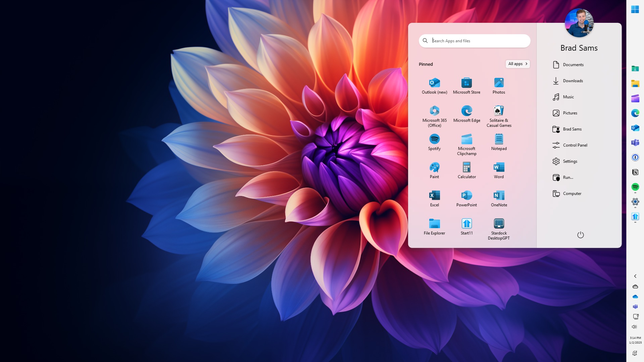Open File Explorer from the taskbar
The height and width of the screenshot is (362, 644).
coord(635,84)
